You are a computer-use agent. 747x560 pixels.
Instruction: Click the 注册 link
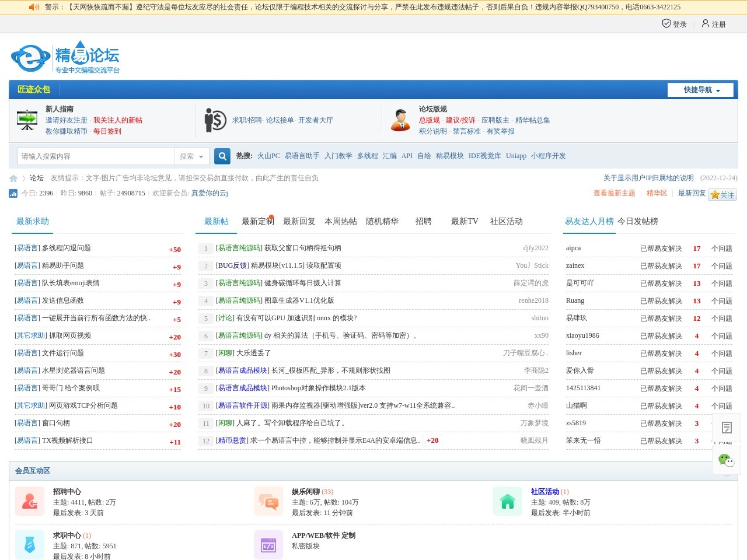pyautogui.click(x=719, y=24)
